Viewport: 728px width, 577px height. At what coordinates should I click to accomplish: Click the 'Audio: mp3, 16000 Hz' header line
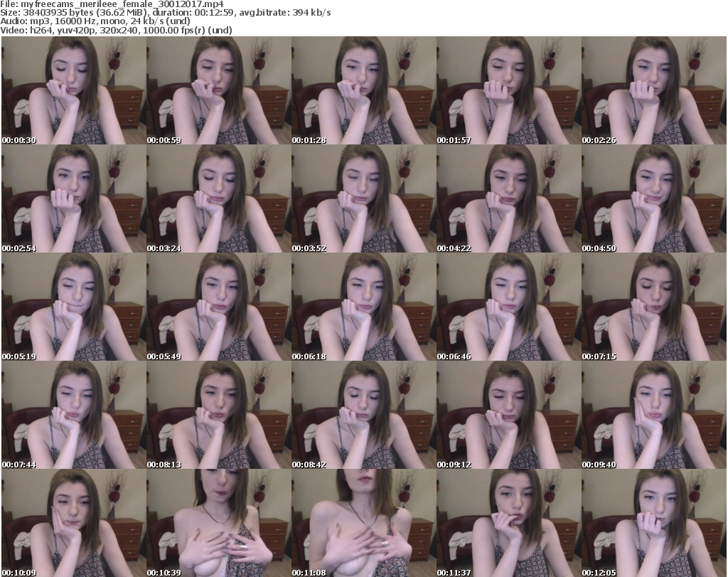95,21
